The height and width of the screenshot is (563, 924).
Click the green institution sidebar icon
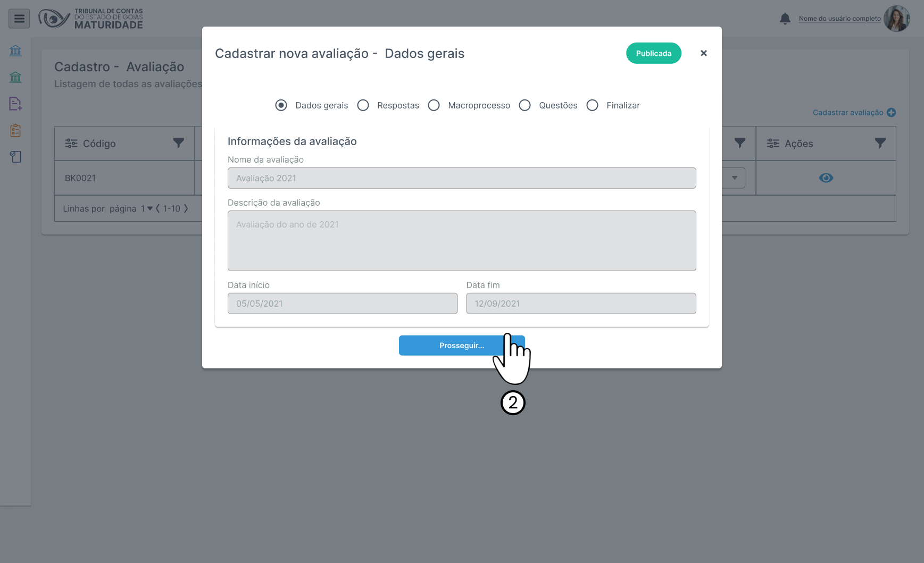[x=15, y=77]
